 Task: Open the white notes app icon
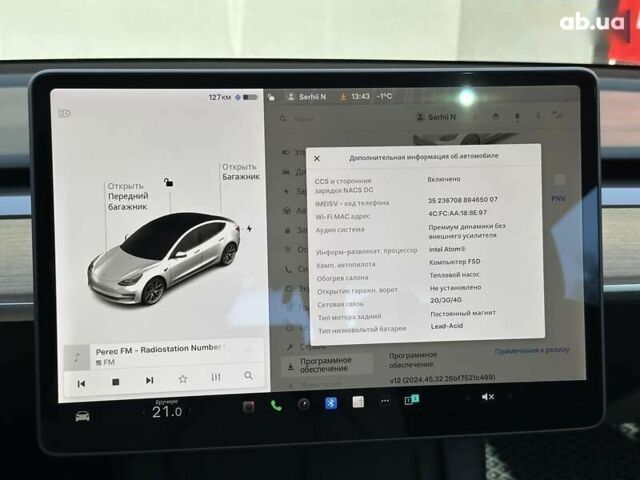(x=358, y=402)
